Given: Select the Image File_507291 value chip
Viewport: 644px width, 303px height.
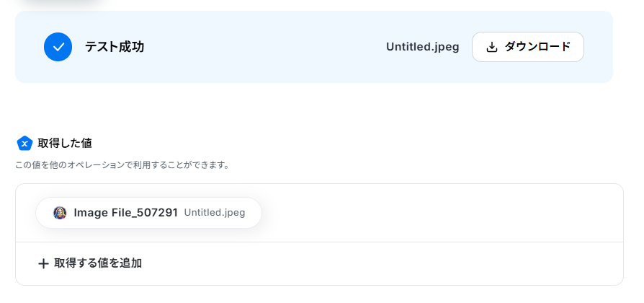Looking at the screenshot, I should [148, 213].
